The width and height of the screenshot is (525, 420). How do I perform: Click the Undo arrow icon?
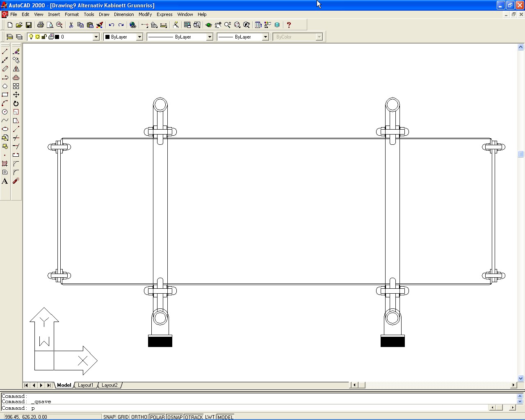point(111,25)
